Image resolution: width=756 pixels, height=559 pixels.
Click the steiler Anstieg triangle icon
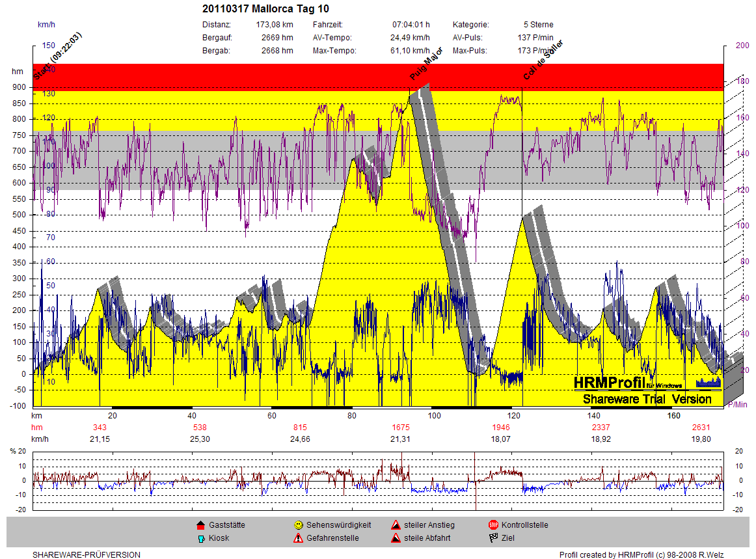[396, 525]
